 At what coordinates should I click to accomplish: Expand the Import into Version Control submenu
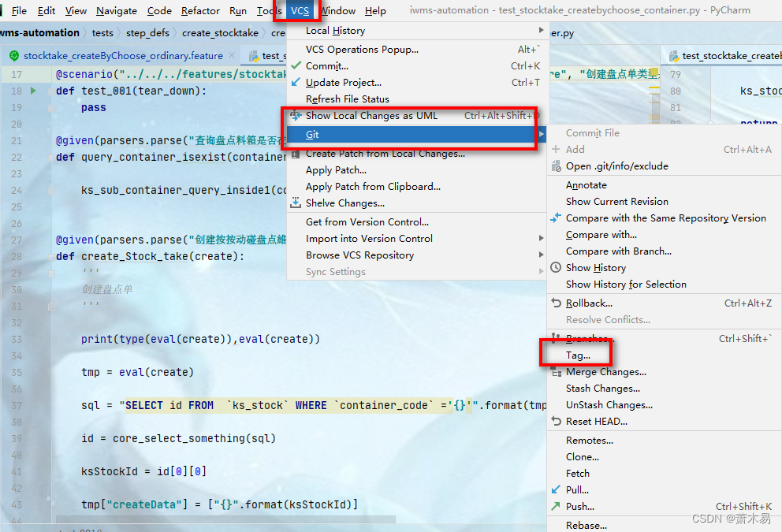point(541,238)
